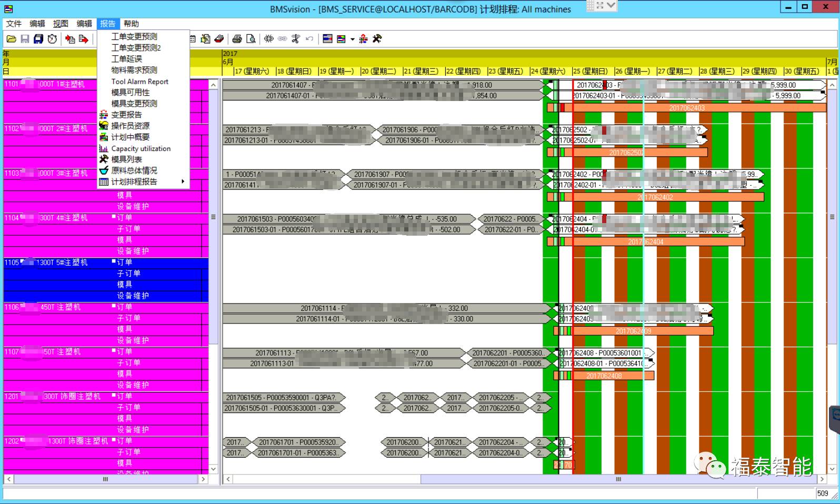The height and width of the screenshot is (504, 840).
Task: Select Capacity utilization from the report menu
Action: tap(141, 148)
